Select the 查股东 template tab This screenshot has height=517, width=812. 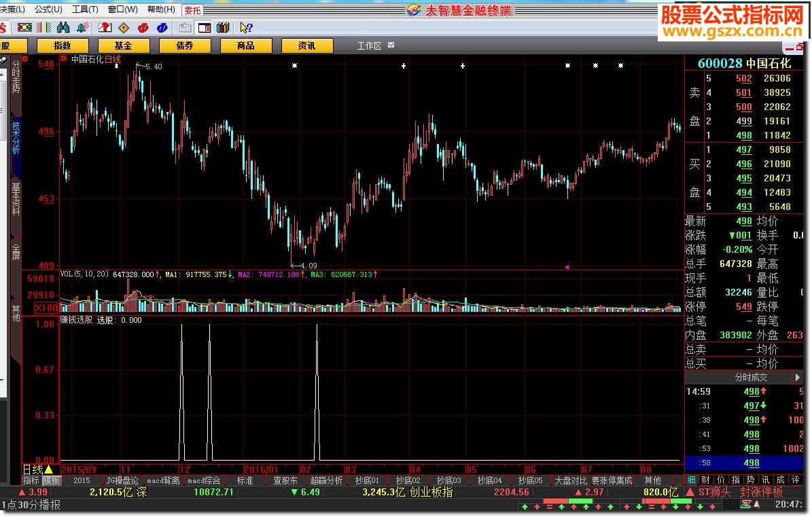(285, 480)
